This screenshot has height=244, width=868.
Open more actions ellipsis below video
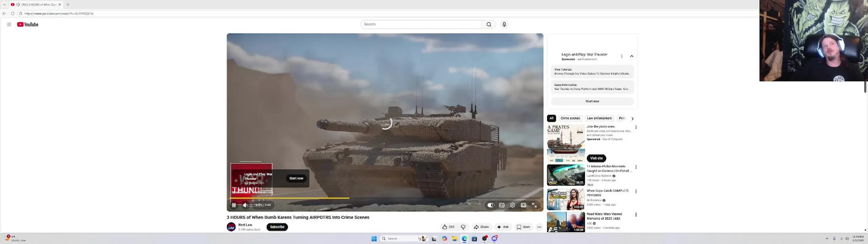(x=539, y=227)
